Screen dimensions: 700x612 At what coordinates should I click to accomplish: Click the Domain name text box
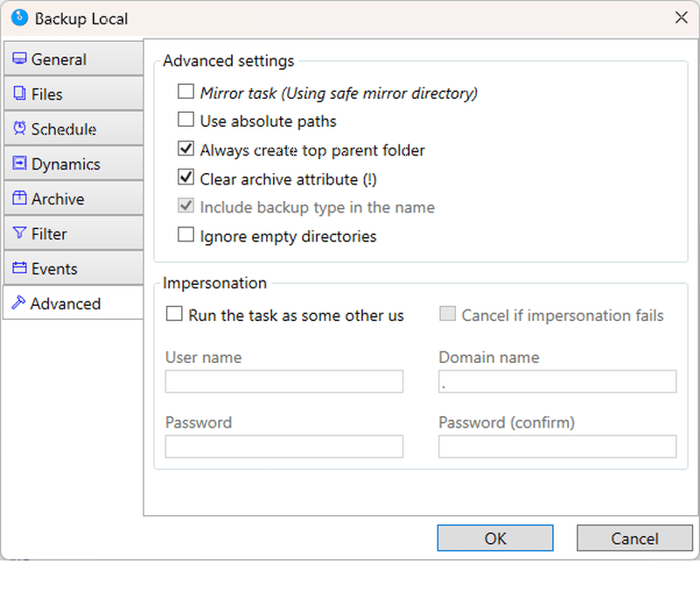click(x=557, y=381)
